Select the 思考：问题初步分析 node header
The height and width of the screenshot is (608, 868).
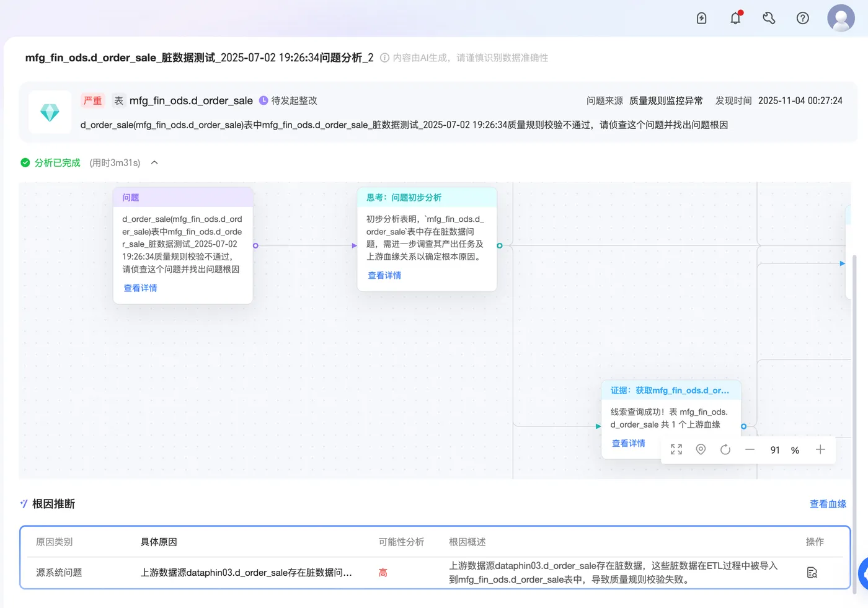click(x=427, y=197)
